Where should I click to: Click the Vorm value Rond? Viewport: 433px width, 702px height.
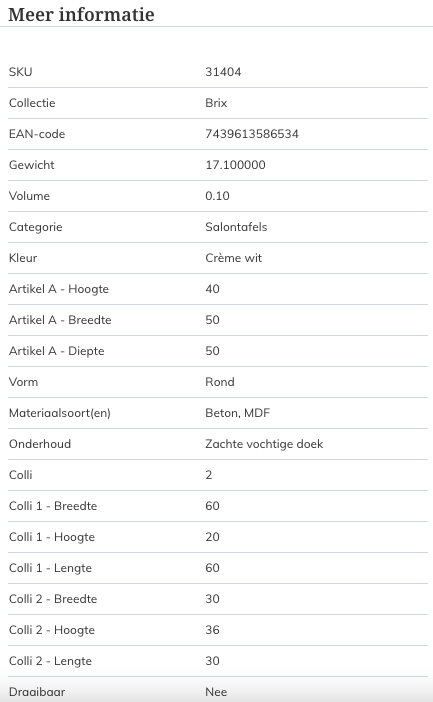pyautogui.click(x=219, y=382)
